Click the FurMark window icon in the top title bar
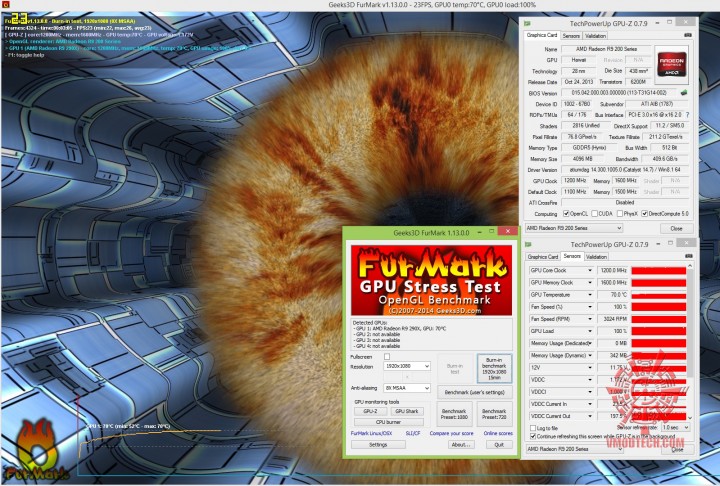 coord(6,5)
